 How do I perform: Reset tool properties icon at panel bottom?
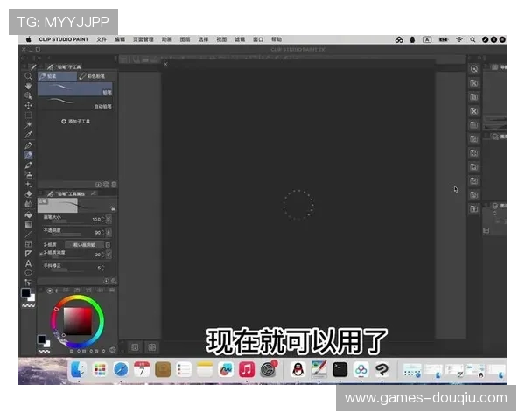pos(106,282)
